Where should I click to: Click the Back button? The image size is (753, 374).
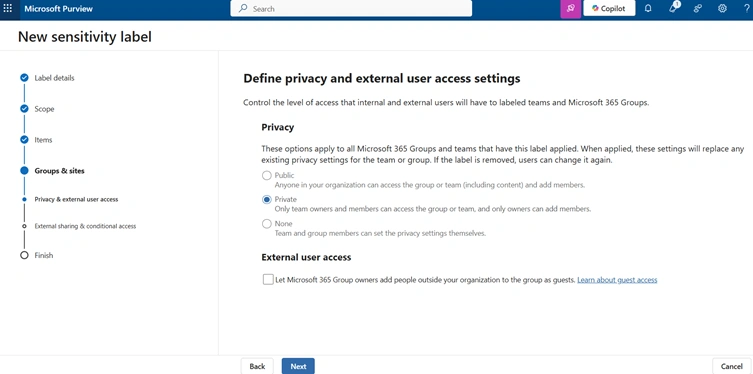[x=257, y=366]
